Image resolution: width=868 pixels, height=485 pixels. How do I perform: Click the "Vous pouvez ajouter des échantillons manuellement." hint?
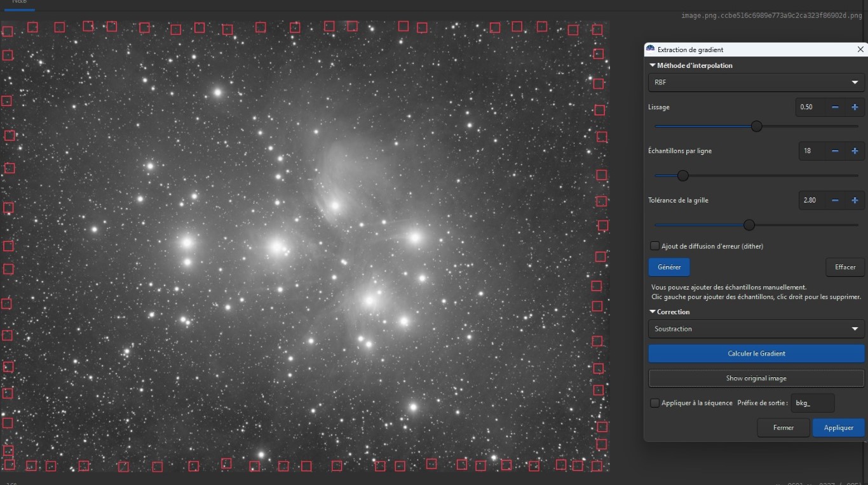tap(729, 288)
